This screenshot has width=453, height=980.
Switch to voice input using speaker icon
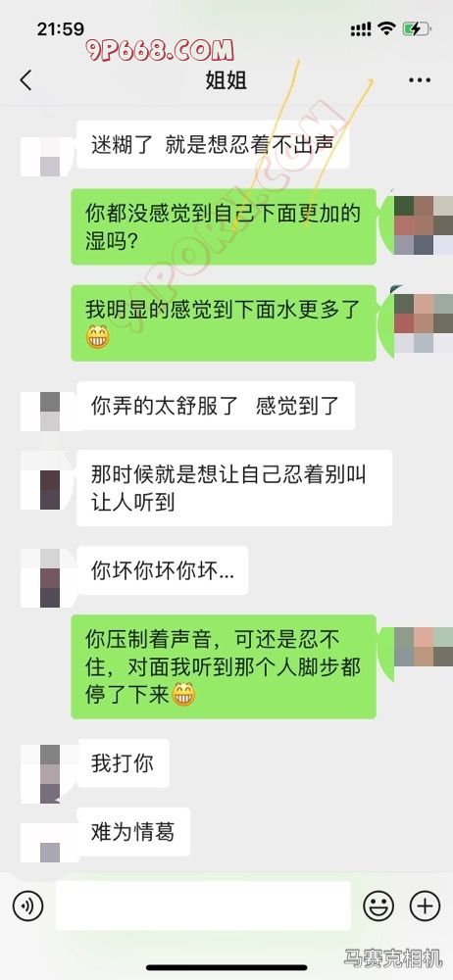[x=27, y=906]
